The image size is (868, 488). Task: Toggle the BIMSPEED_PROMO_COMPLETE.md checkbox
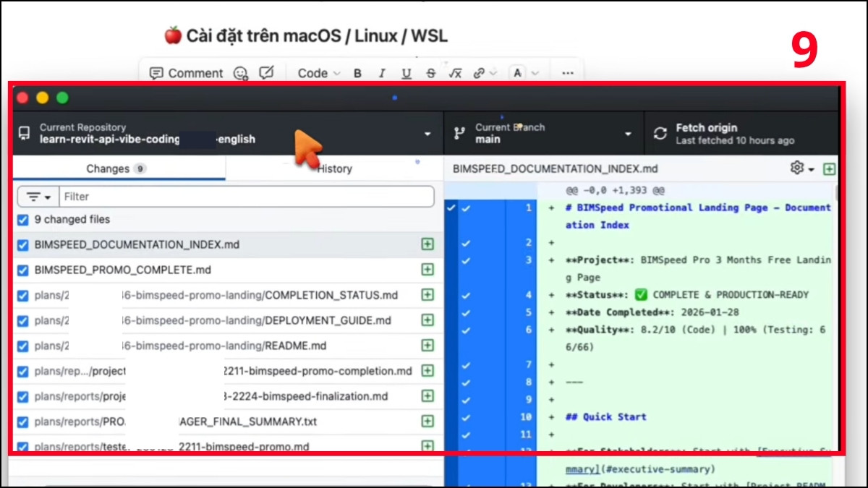[x=22, y=270]
